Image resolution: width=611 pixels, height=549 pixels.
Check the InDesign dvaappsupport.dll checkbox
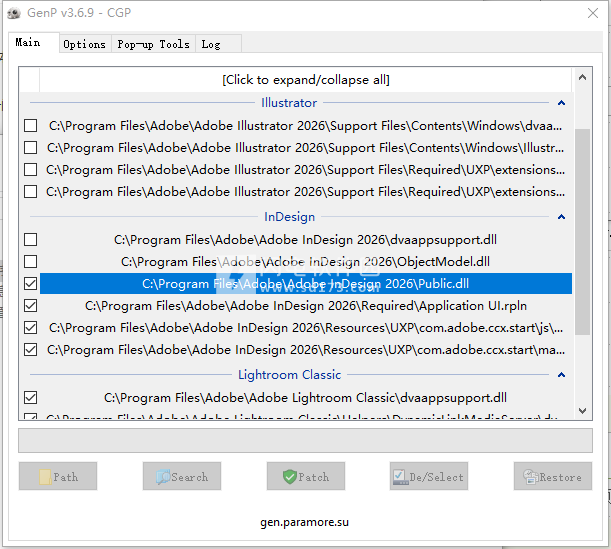[x=31, y=240]
